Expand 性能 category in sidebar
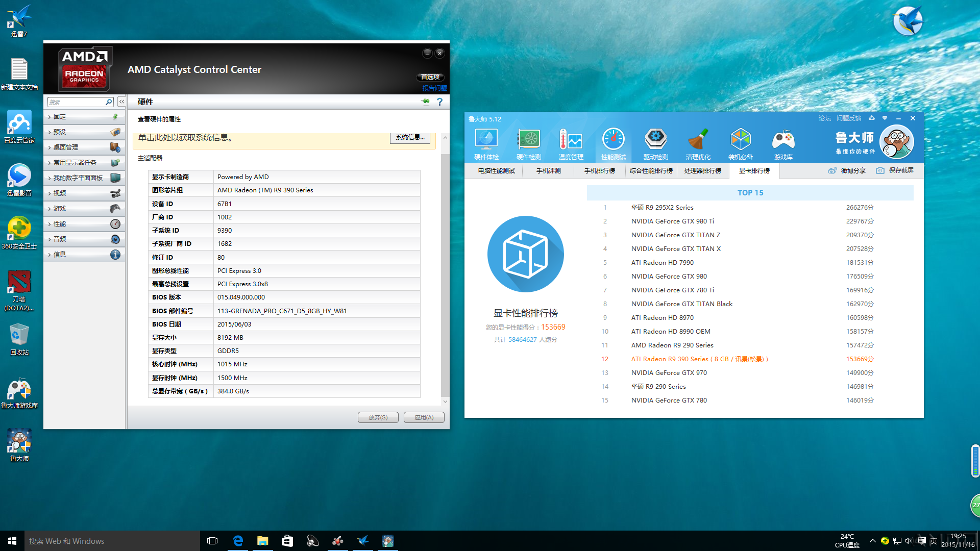 click(x=84, y=224)
